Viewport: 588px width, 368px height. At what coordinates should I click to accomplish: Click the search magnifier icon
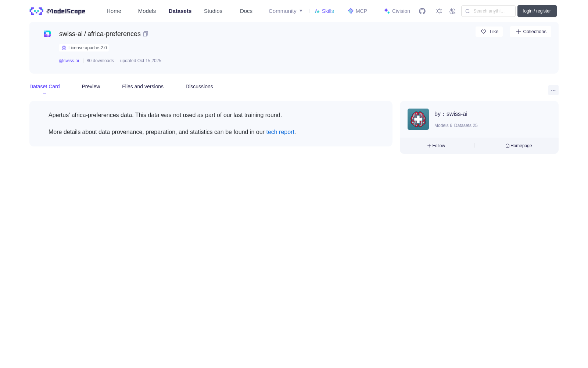467,11
